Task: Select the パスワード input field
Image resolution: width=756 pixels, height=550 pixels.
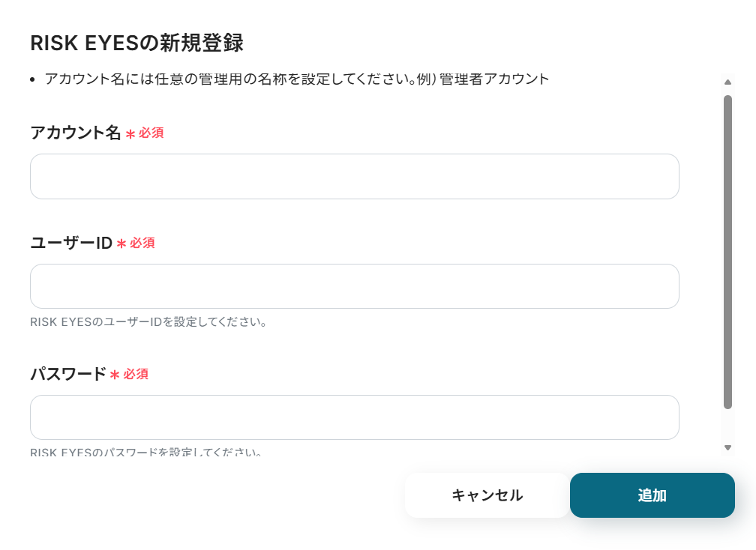Action: (x=354, y=417)
